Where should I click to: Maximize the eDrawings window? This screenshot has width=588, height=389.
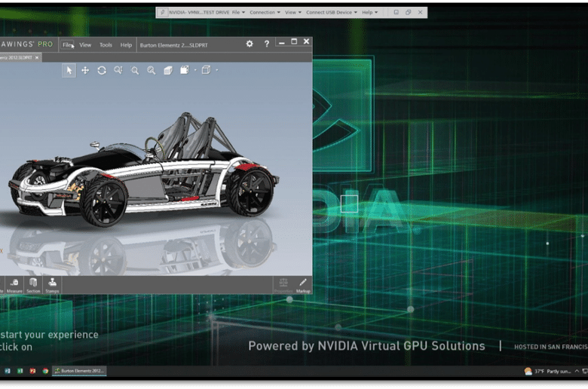(294, 41)
